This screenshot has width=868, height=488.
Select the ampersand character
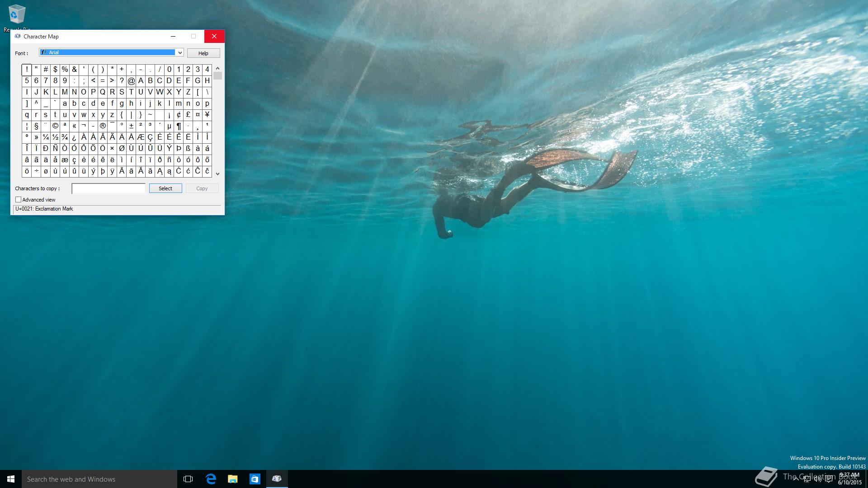(x=74, y=70)
